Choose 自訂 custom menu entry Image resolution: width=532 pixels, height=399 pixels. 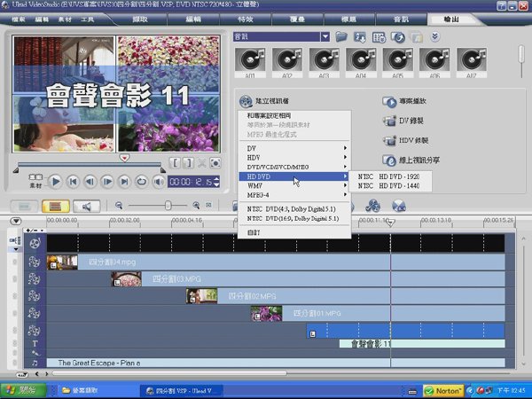pyautogui.click(x=294, y=232)
